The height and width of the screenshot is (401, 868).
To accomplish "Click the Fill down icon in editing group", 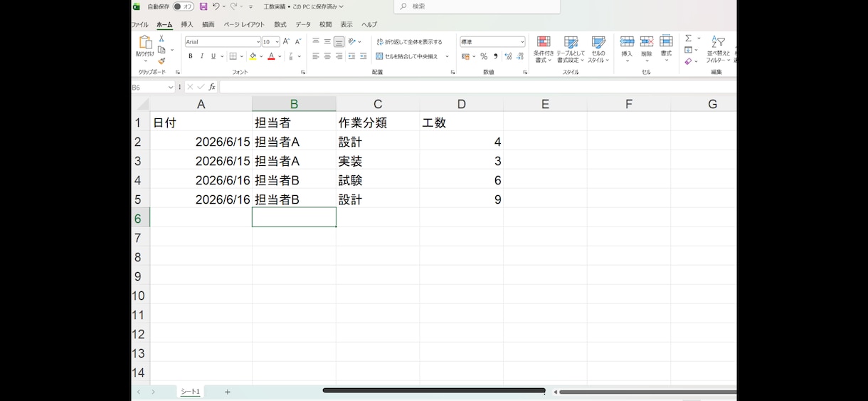I will click(688, 50).
